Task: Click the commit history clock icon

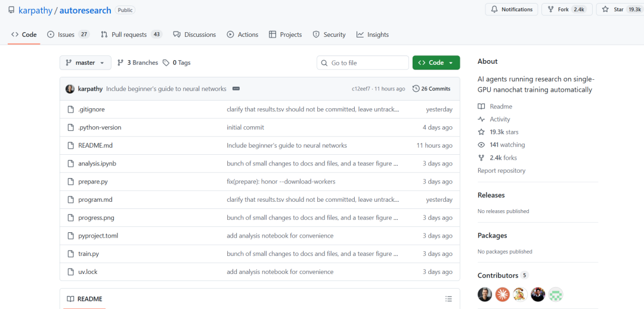Action: point(416,89)
